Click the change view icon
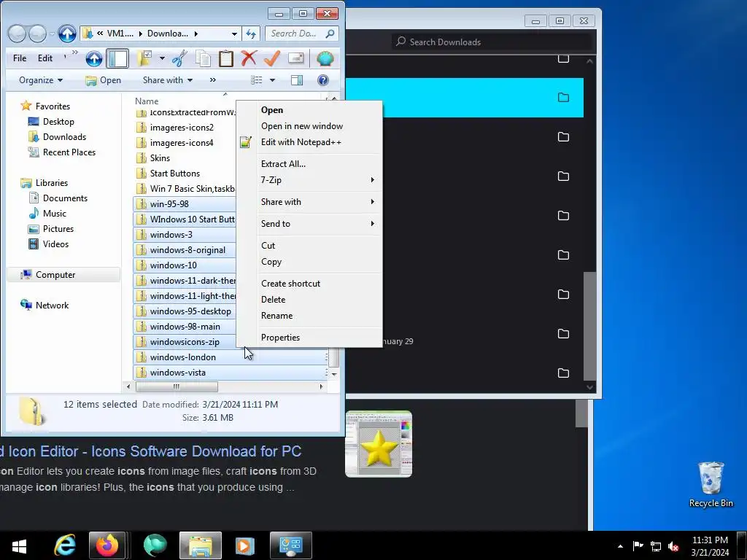This screenshot has height=560, width=747. [256, 80]
